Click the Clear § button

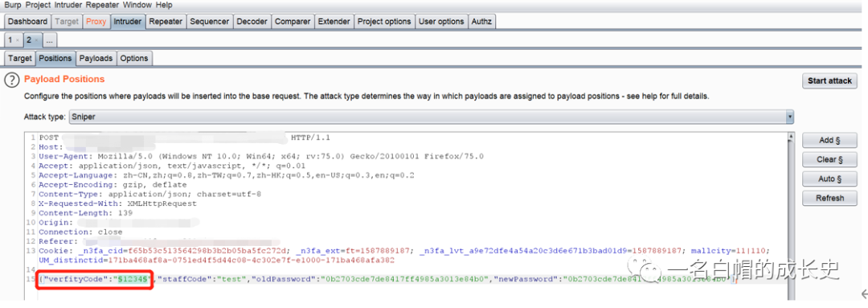click(x=829, y=159)
